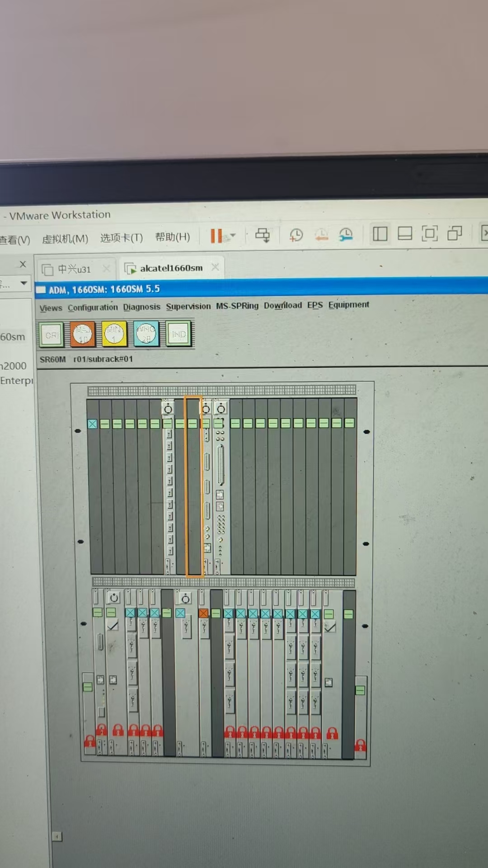Click the IND indeterminate alarm icon
The width and height of the screenshot is (488, 868).
point(178,334)
